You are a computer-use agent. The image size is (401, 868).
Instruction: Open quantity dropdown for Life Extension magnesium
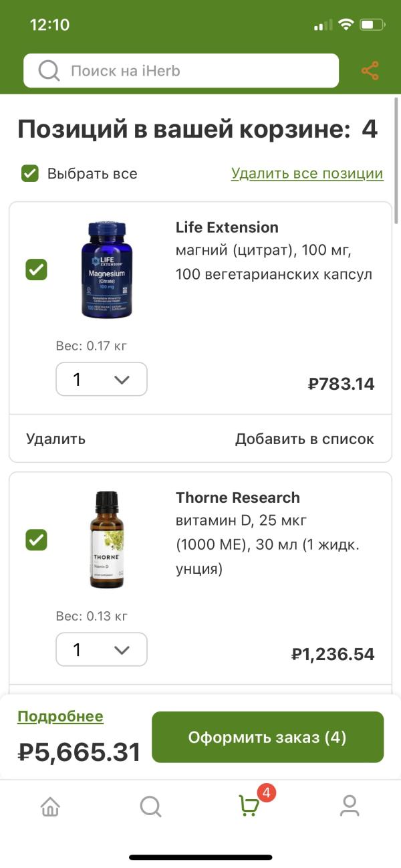102,379
